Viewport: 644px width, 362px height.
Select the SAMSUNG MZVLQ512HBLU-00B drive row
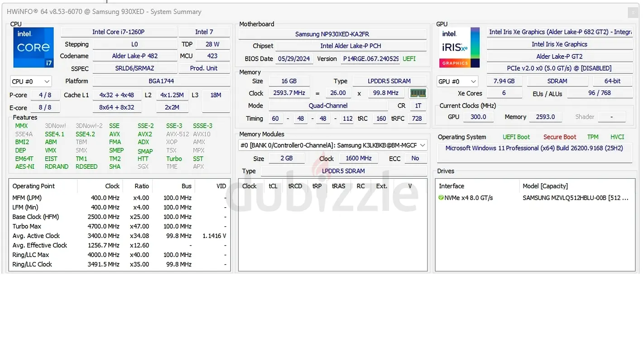[x=535, y=198]
